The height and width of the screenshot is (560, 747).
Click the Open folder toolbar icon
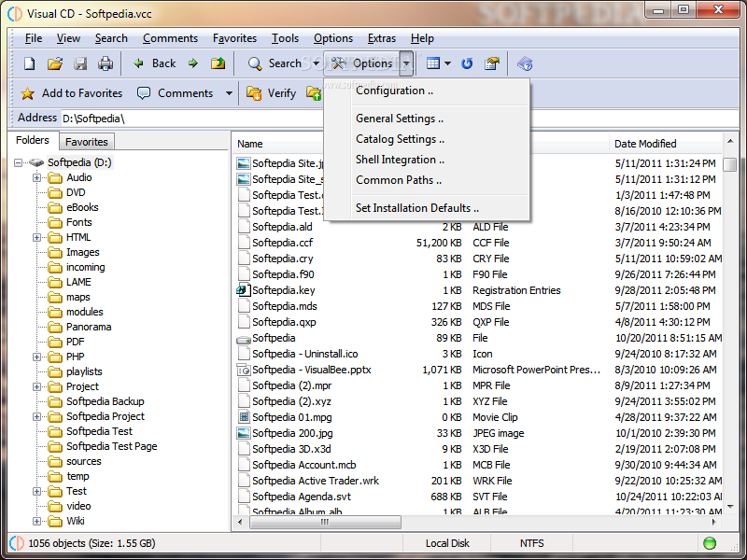pos(55,63)
